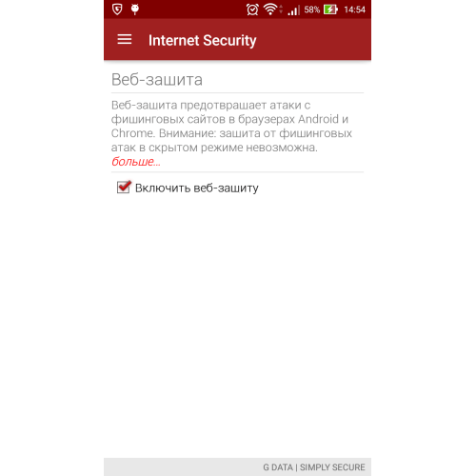Tap the red app toolbar background

(x=312, y=40)
